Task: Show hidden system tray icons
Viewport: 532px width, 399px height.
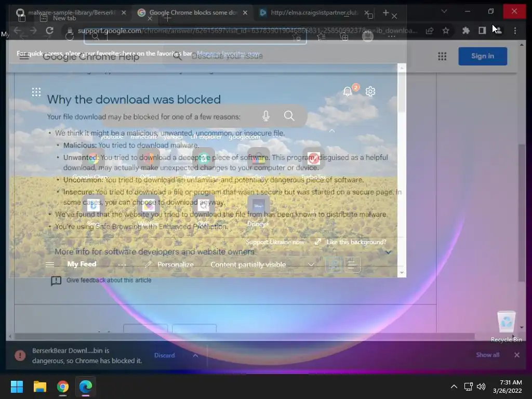Action: [x=454, y=387]
